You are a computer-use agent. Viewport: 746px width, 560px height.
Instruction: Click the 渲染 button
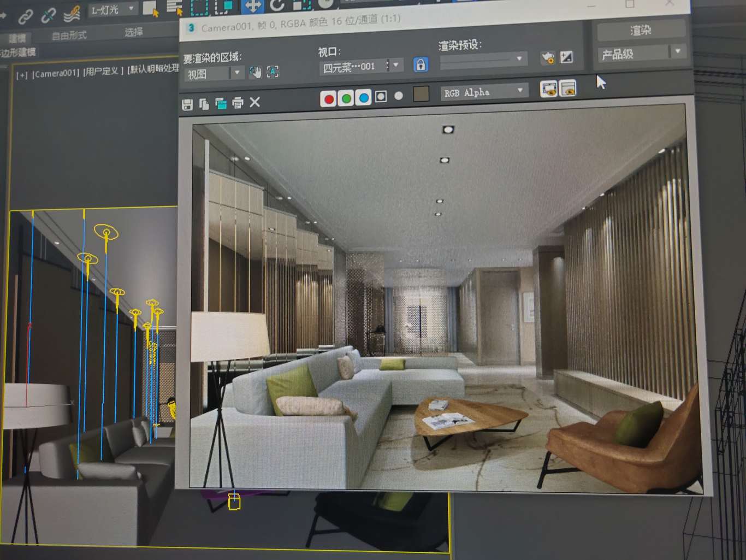click(641, 31)
